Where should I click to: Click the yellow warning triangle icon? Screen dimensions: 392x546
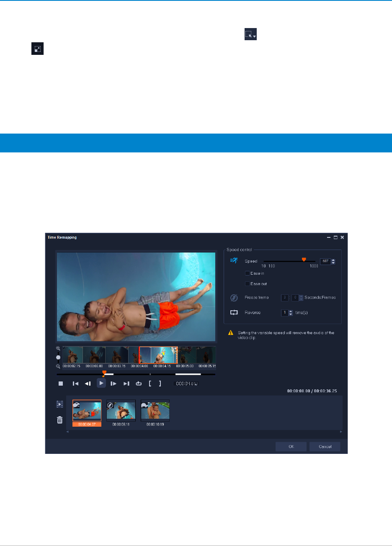point(230,333)
